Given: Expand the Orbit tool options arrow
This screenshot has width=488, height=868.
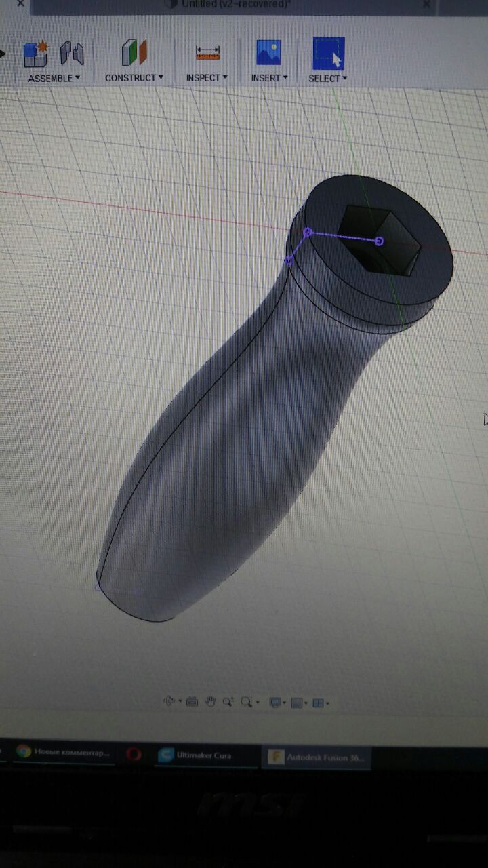Looking at the screenshot, I should (180, 703).
